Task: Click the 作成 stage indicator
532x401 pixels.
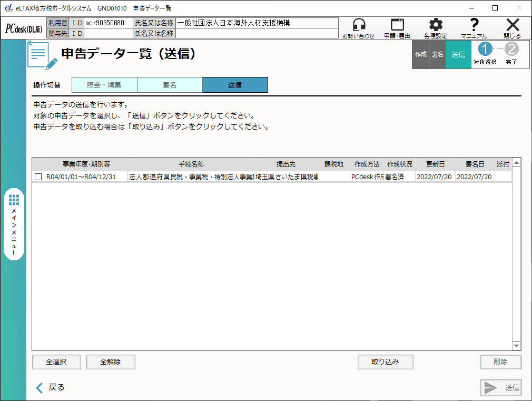Action: [x=420, y=54]
